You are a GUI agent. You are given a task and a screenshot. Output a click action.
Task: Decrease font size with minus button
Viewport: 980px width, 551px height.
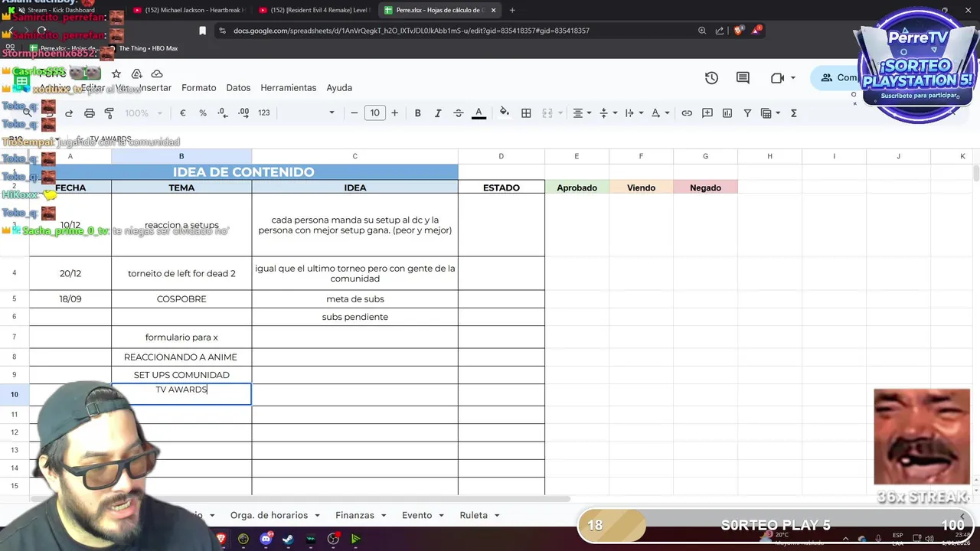pos(354,112)
